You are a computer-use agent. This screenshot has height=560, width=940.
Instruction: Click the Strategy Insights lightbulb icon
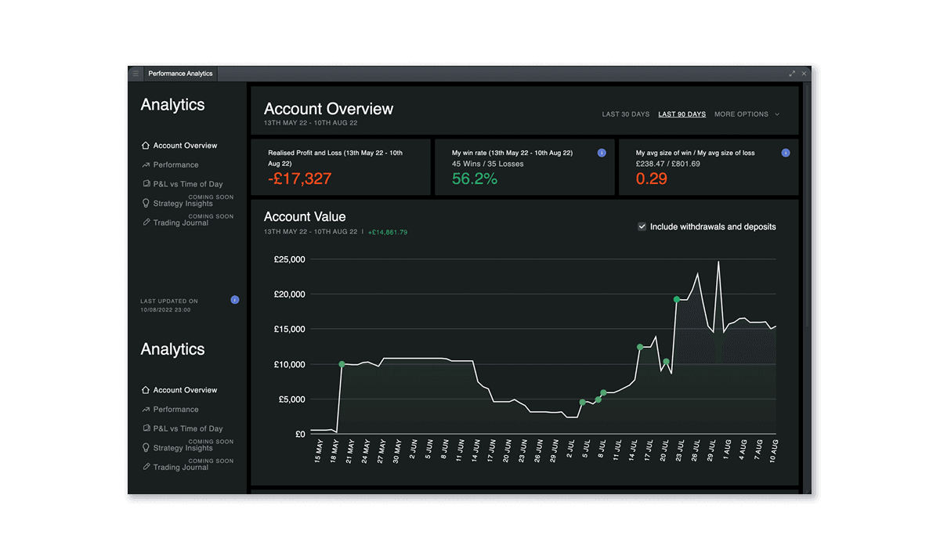click(x=146, y=203)
